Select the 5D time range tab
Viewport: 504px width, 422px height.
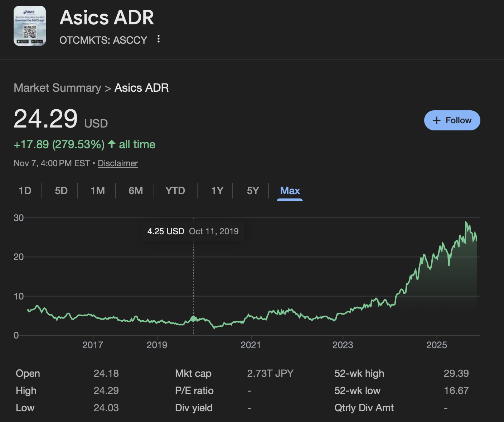tap(61, 191)
